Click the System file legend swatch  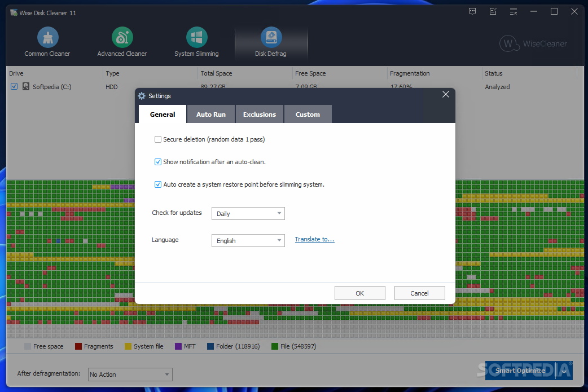pos(128,346)
